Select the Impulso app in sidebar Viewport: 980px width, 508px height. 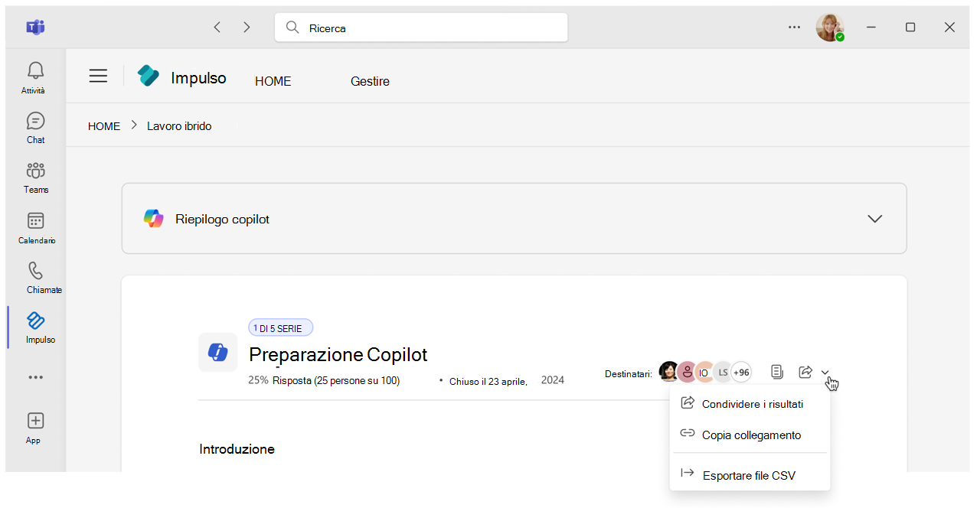[36, 321]
